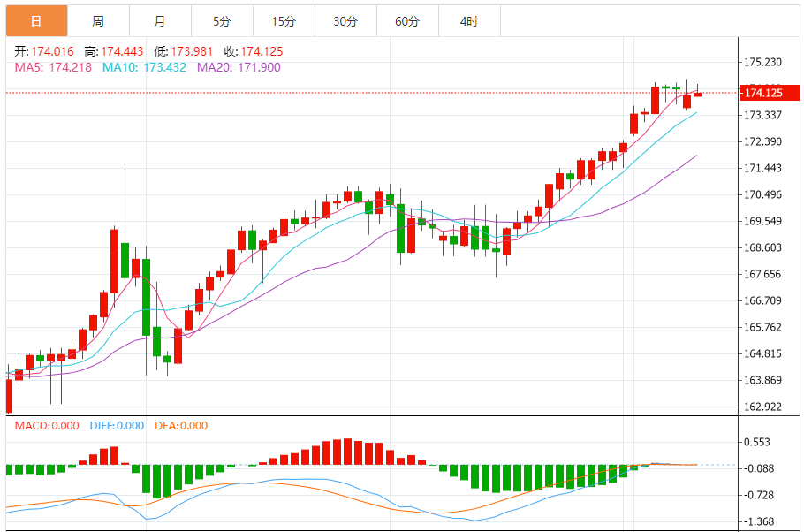Click the 168.603 price axis label
804x532 pixels.
pyautogui.click(x=763, y=247)
